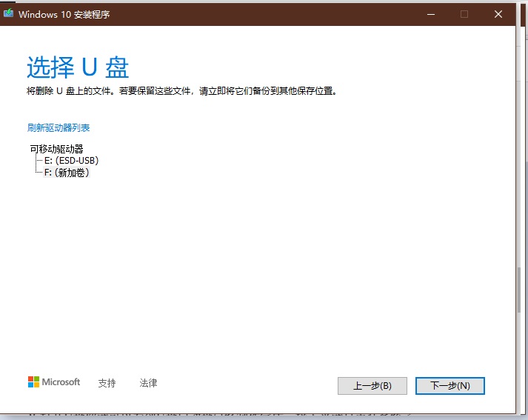The height and width of the screenshot is (420, 528).
Task: Click the Microsoft logo in the footer
Action: pos(54,382)
